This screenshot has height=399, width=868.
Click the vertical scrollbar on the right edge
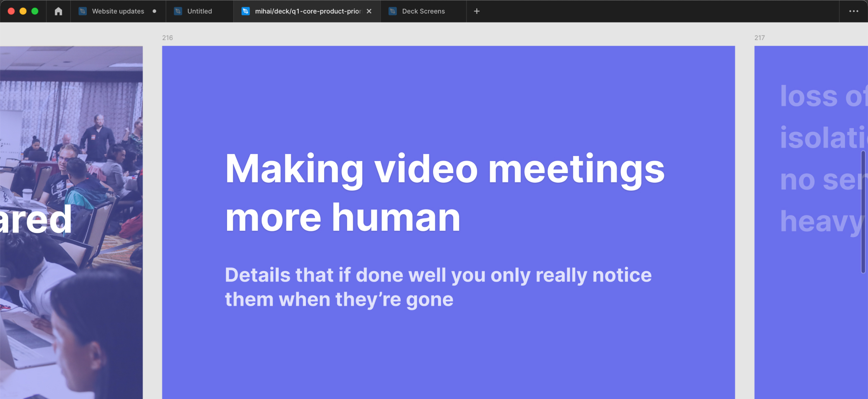863,212
